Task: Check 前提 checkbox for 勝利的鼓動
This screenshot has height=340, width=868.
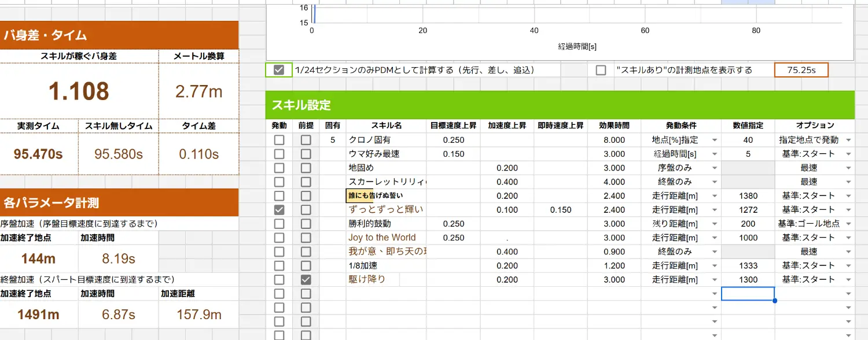Action: (306, 224)
